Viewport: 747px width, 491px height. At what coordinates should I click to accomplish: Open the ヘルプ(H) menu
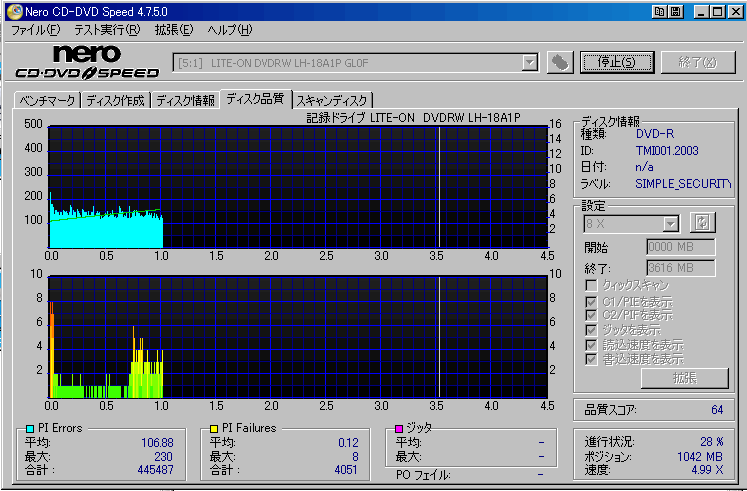click(230, 30)
